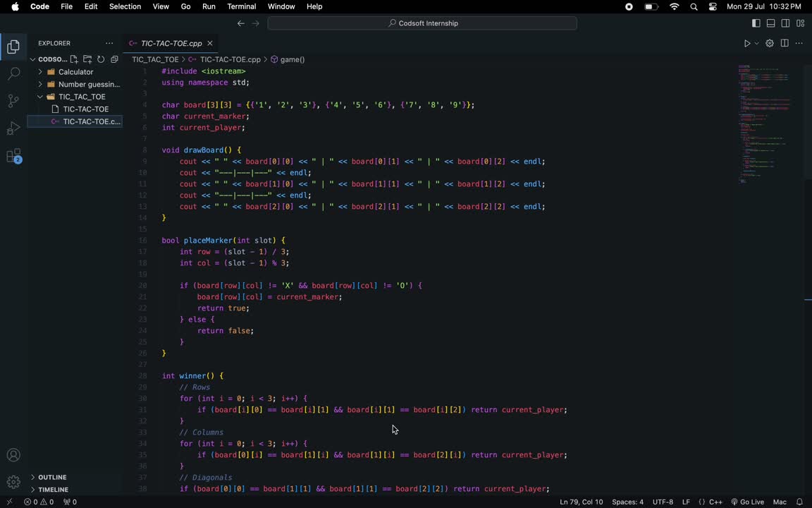Expand the Calculator folder
The image size is (812, 508).
pos(75,72)
